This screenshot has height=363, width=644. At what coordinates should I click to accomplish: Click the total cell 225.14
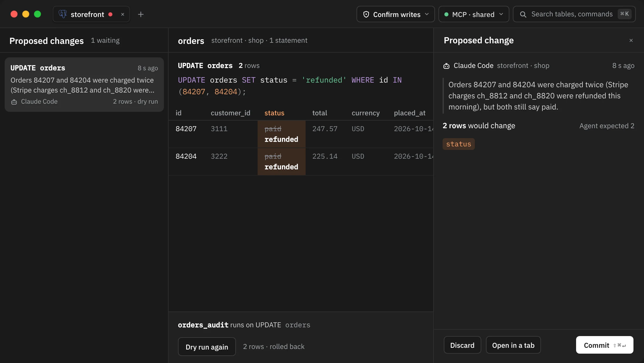[x=325, y=156]
